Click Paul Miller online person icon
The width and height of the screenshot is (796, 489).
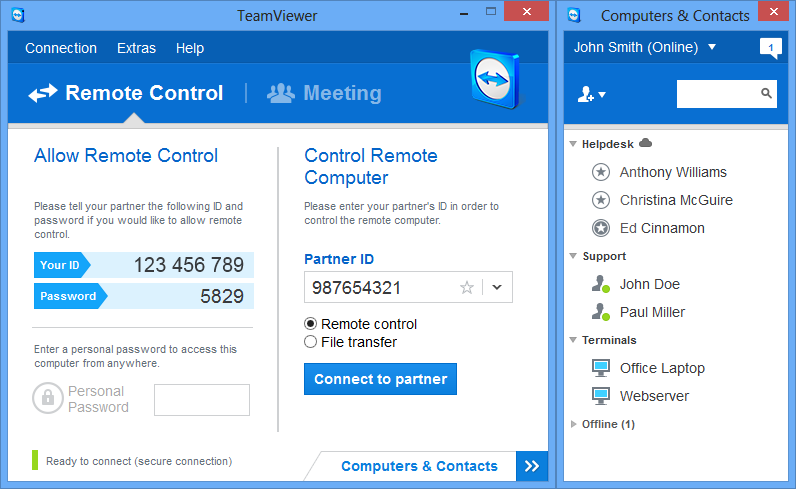(x=601, y=312)
